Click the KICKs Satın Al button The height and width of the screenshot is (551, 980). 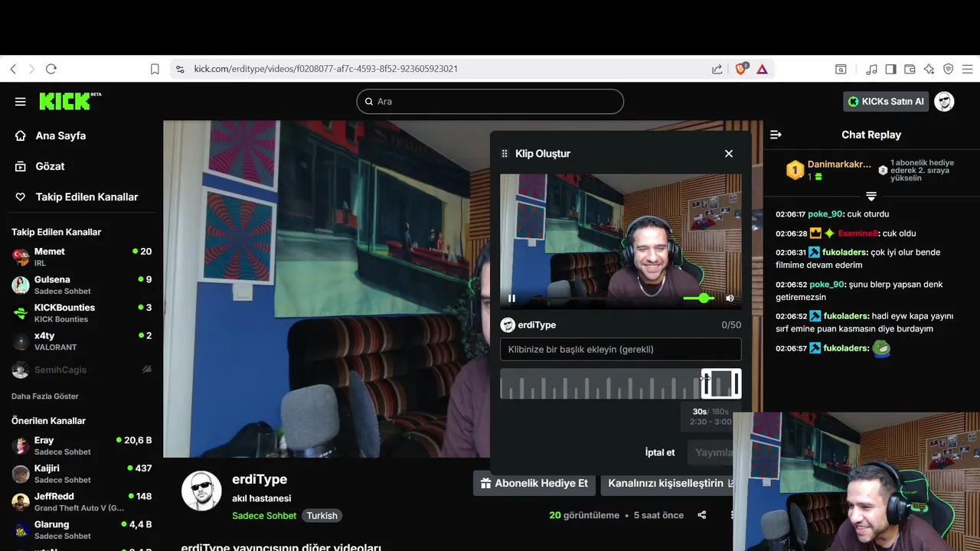point(886,101)
